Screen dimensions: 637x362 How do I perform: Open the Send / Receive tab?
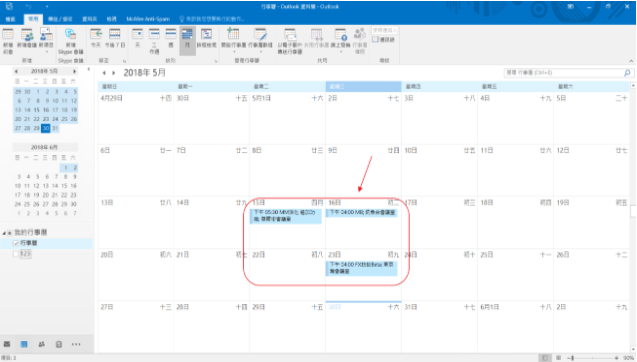point(60,19)
